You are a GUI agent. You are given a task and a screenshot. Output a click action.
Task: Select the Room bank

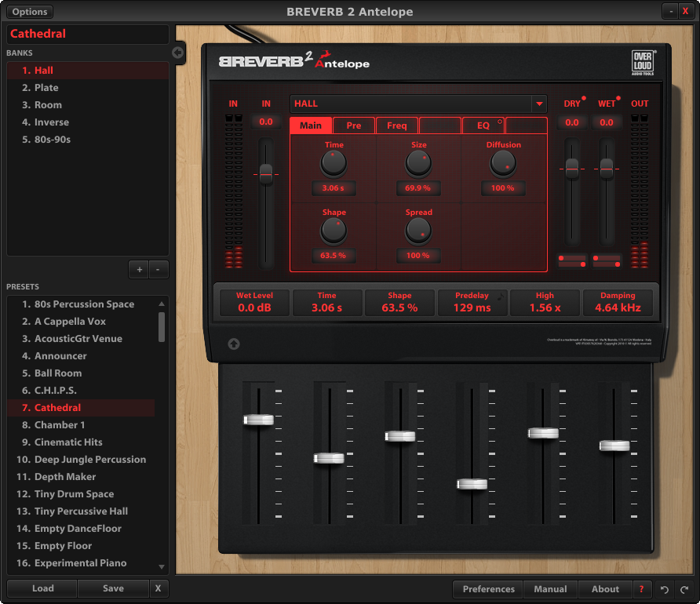pos(88,105)
